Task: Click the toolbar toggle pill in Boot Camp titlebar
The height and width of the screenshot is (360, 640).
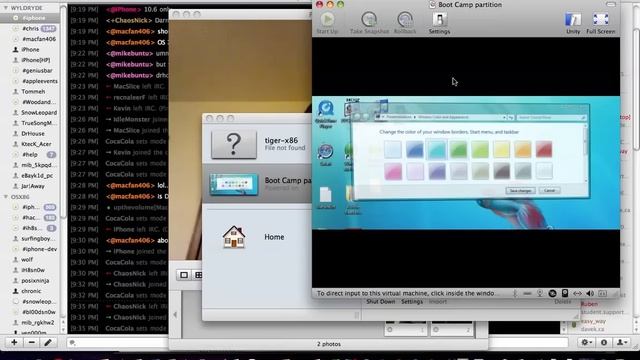Action: [611, 4]
